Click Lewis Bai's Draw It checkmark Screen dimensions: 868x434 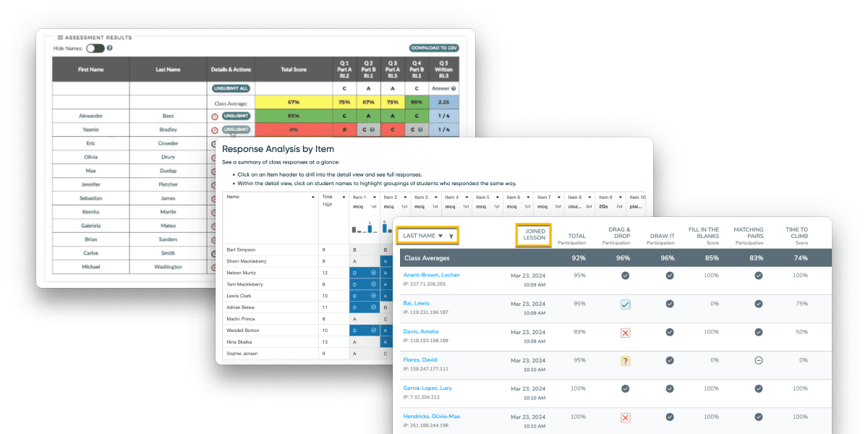tap(670, 304)
